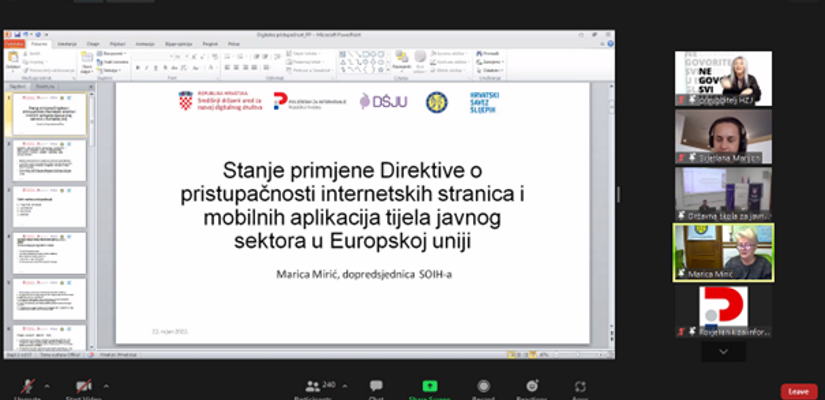Open the Raspored layout dropdown
This screenshot has height=400, width=825.
click(x=112, y=54)
